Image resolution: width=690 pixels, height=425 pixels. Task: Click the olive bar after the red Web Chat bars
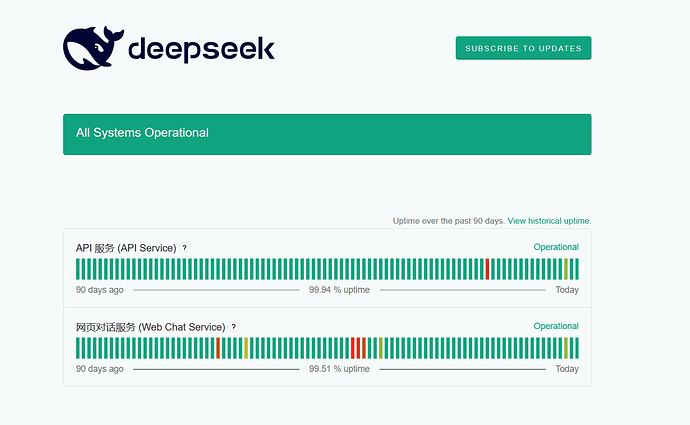pyautogui.click(x=381, y=348)
